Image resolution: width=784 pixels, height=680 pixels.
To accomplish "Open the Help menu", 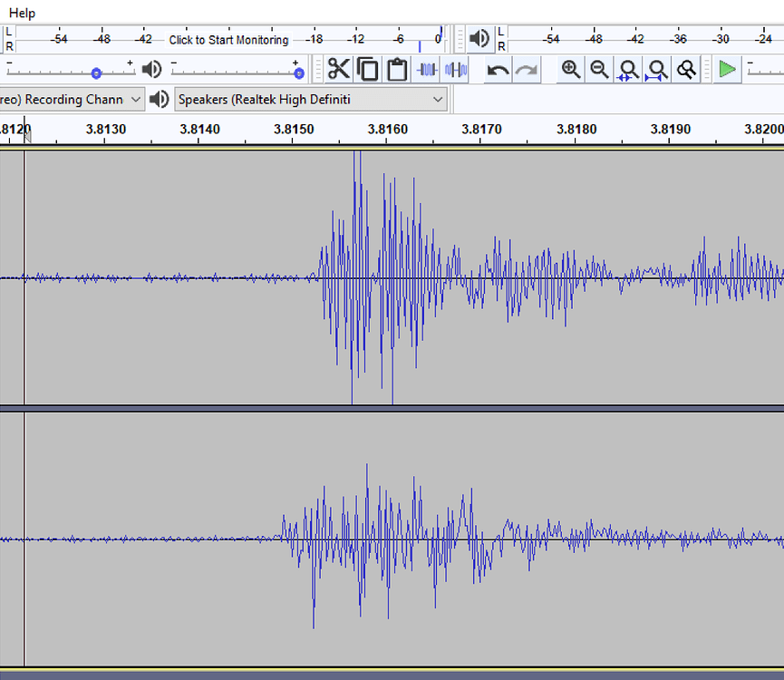I will [21, 13].
